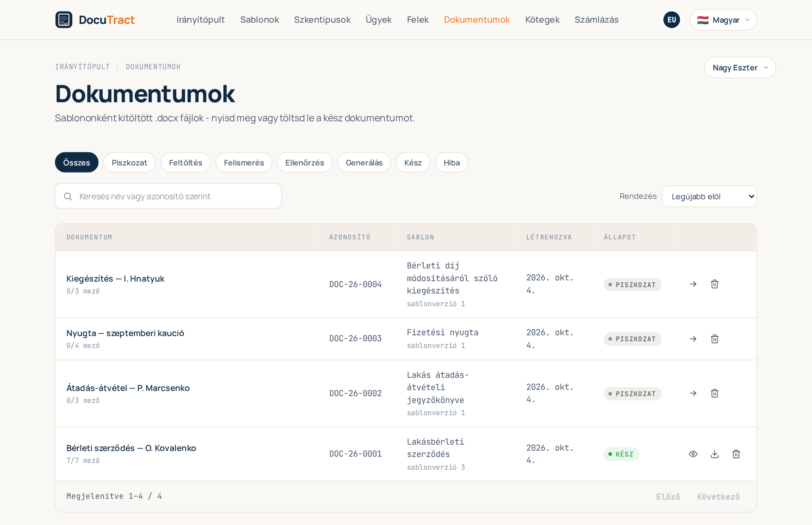
Task: Open Kötegek in the top navigation
Action: point(542,20)
